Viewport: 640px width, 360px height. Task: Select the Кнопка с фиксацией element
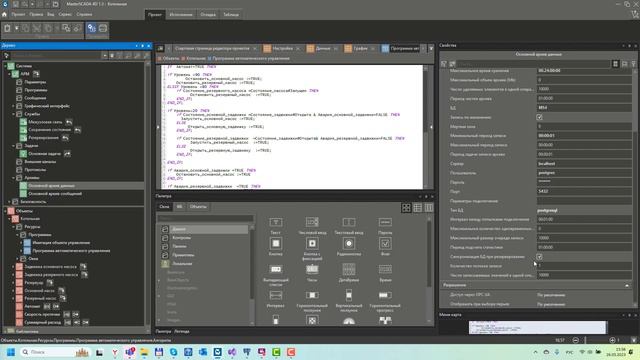click(312, 249)
